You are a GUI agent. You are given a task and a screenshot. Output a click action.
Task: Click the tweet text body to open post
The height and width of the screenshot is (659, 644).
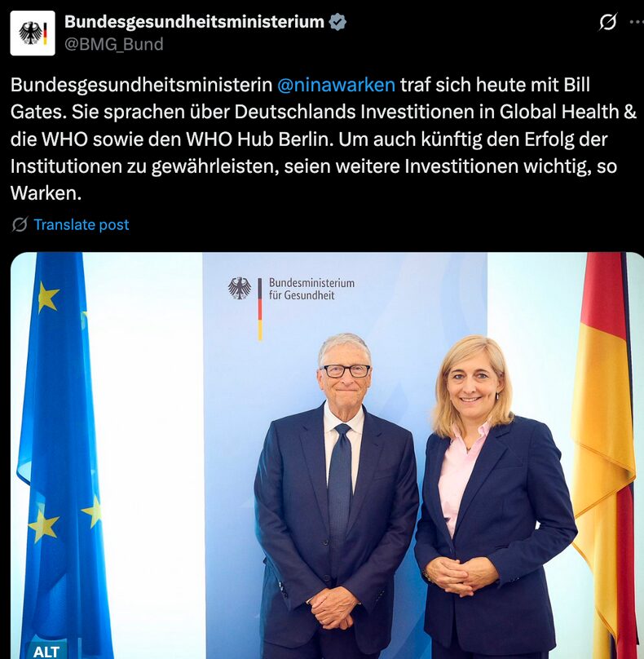click(323, 139)
